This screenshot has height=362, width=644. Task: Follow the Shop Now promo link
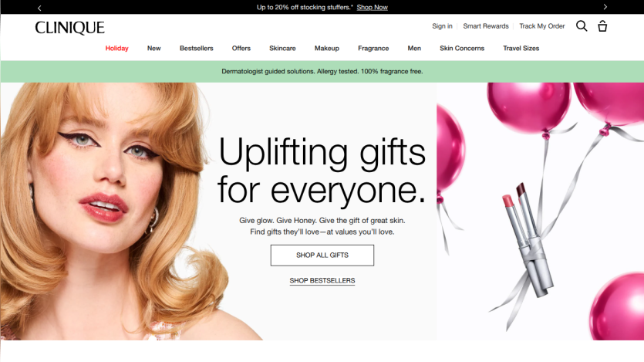(x=372, y=8)
